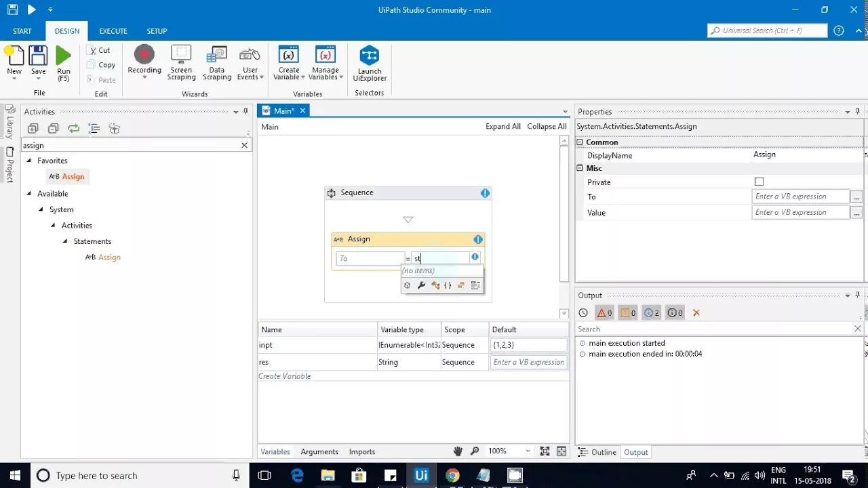Switch to the EXECUTE ribbon tab
This screenshot has width=868, height=488.
tap(113, 31)
